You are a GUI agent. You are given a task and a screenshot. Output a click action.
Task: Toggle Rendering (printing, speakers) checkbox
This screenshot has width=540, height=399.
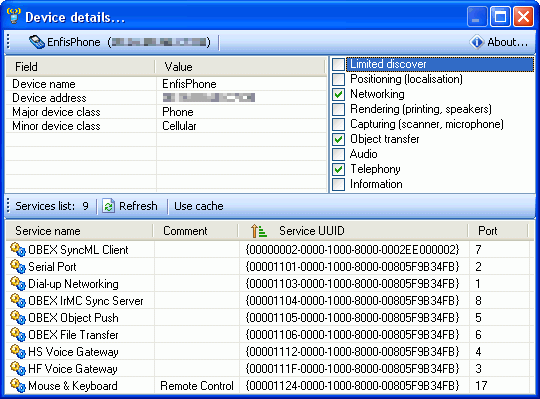click(339, 109)
